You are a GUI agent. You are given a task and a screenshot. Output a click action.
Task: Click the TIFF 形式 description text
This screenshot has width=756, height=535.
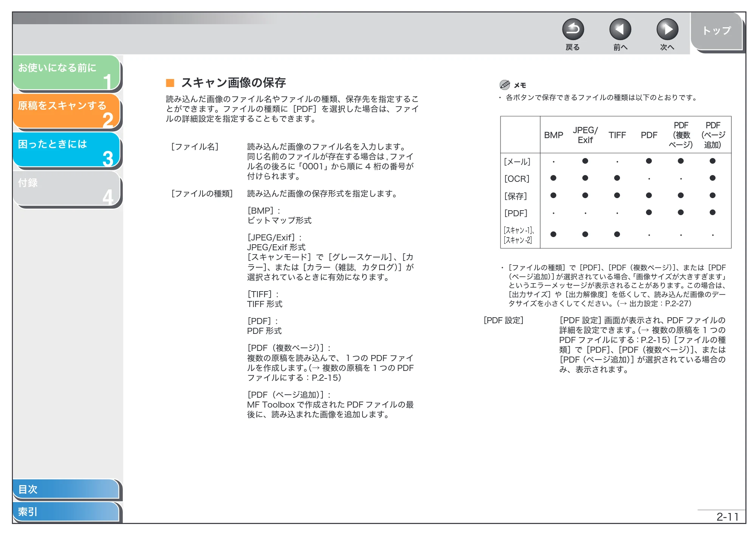[x=265, y=304]
